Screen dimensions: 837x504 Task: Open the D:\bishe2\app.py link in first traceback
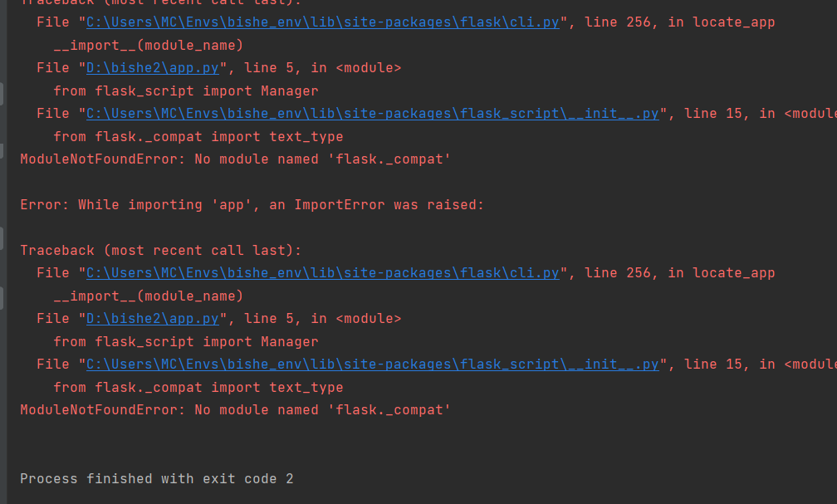[153, 68]
